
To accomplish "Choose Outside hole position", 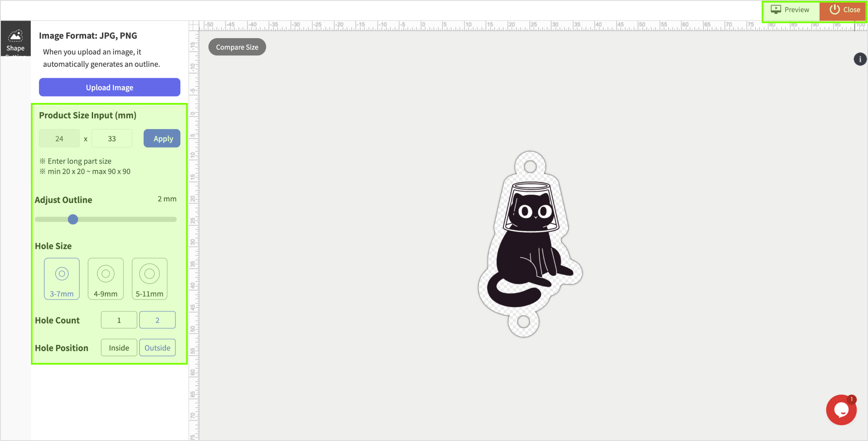I will [157, 348].
